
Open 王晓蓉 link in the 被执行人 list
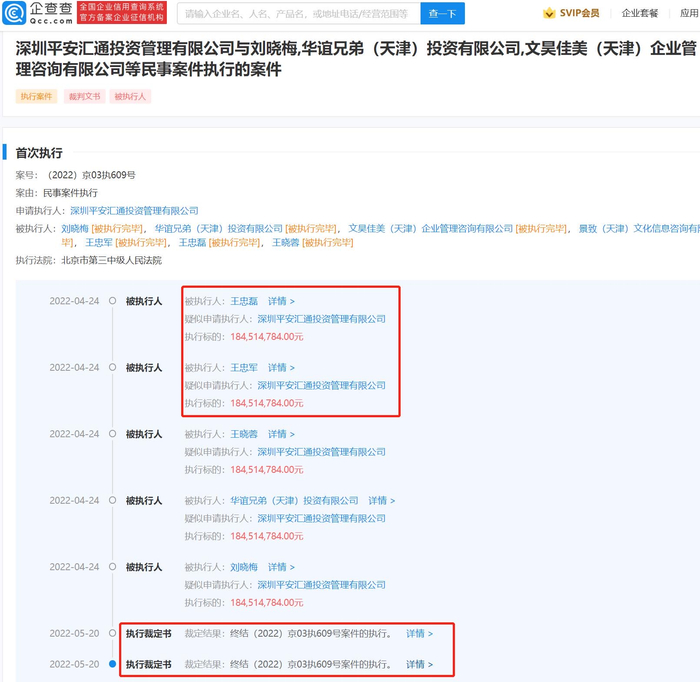tap(286, 243)
